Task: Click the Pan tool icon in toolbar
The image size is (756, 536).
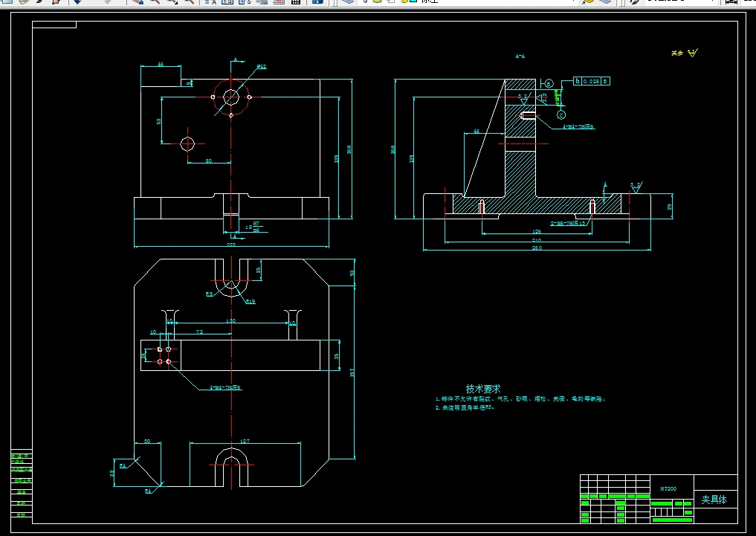Action: [138, 1]
